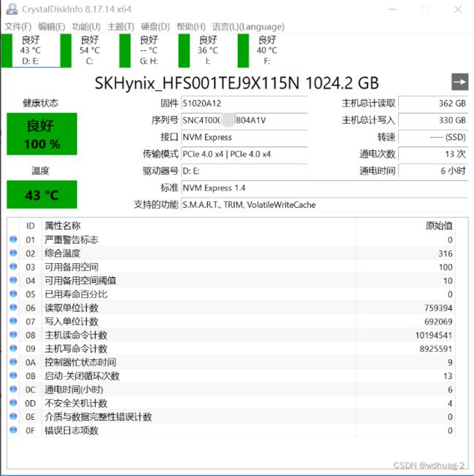
Task: Click the standard field NVM Express 1.4
Action: coord(325,188)
